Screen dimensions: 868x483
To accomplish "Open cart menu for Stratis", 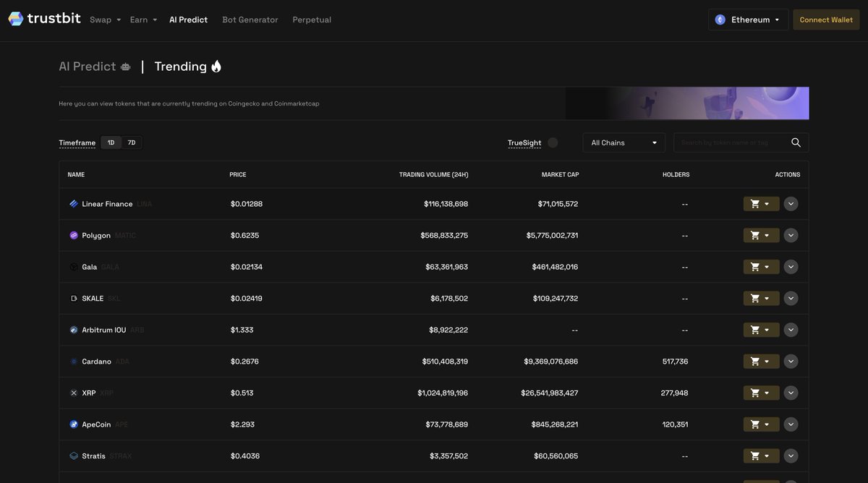I will point(761,456).
